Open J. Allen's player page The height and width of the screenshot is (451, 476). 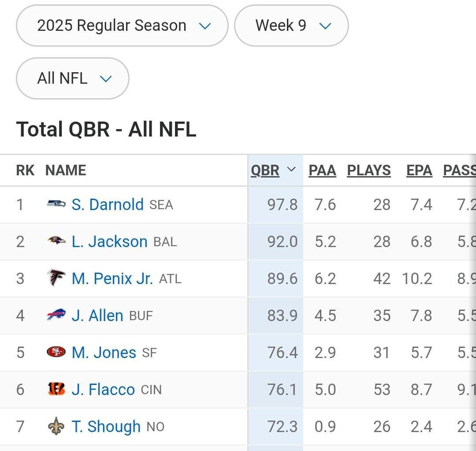pos(97,315)
